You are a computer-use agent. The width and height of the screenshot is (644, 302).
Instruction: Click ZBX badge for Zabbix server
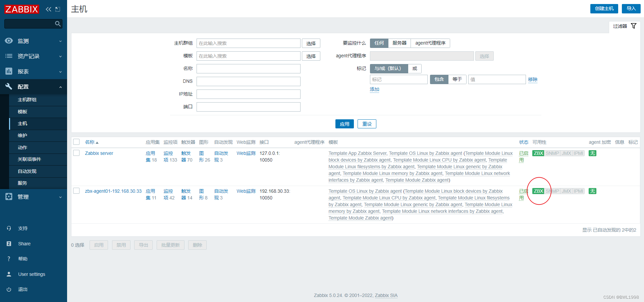coord(538,153)
